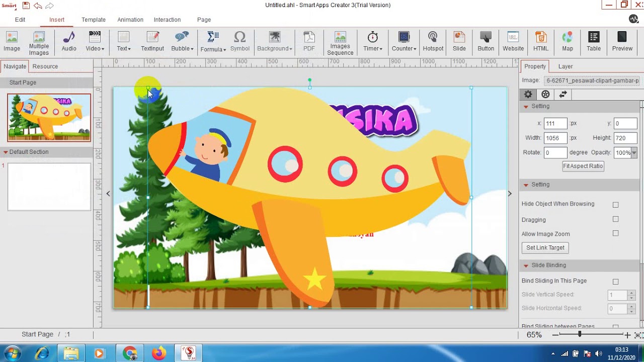The image size is (644, 362).
Task: Insert a Hotspot object
Action: [x=433, y=41]
